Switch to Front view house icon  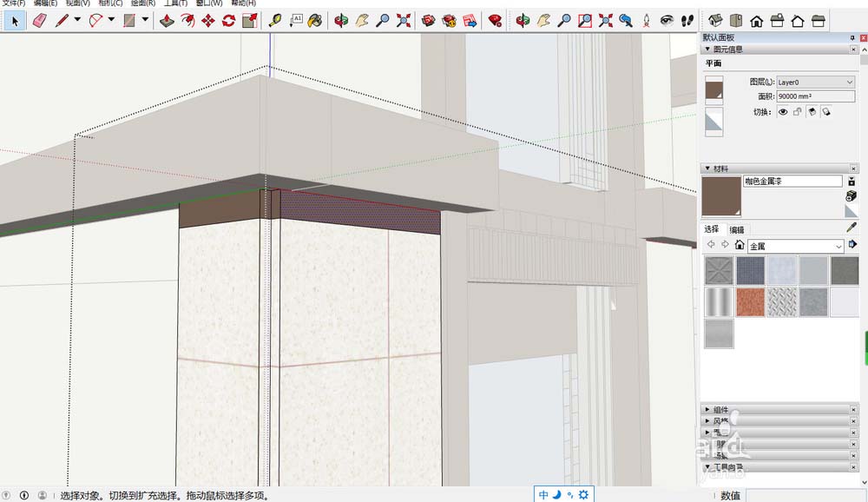(x=756, y=21)
